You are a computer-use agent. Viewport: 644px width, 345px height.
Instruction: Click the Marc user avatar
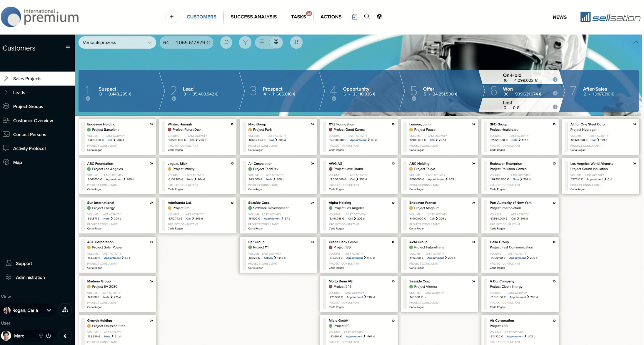point(6,336)
